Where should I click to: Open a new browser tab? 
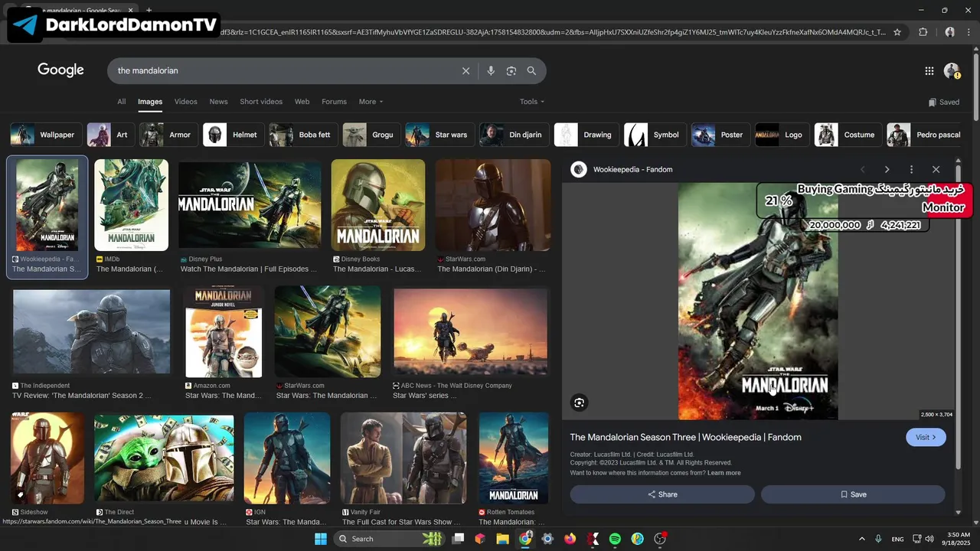coord(149,10)
